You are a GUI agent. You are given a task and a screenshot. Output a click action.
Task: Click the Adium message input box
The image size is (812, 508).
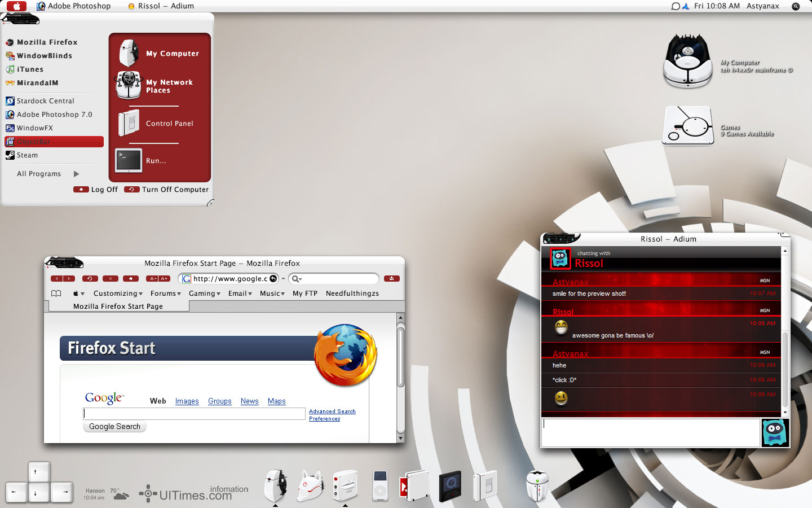(651, 433)
